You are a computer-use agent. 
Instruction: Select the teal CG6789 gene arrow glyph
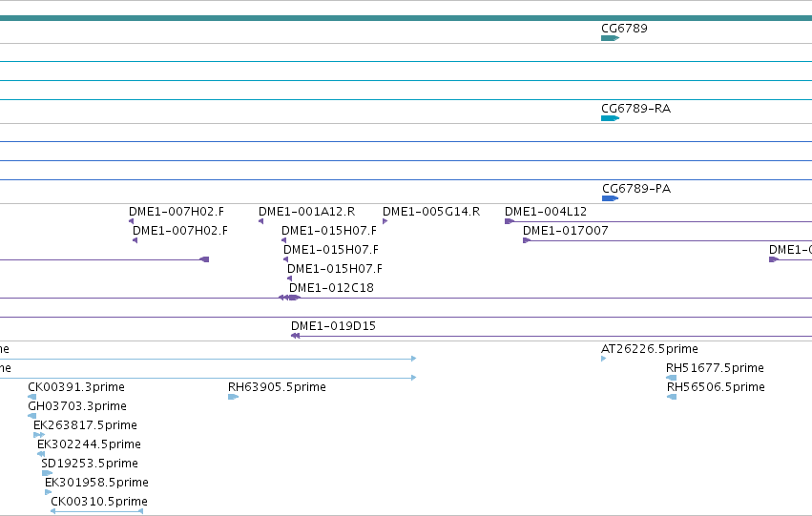(x=610, y=38)
